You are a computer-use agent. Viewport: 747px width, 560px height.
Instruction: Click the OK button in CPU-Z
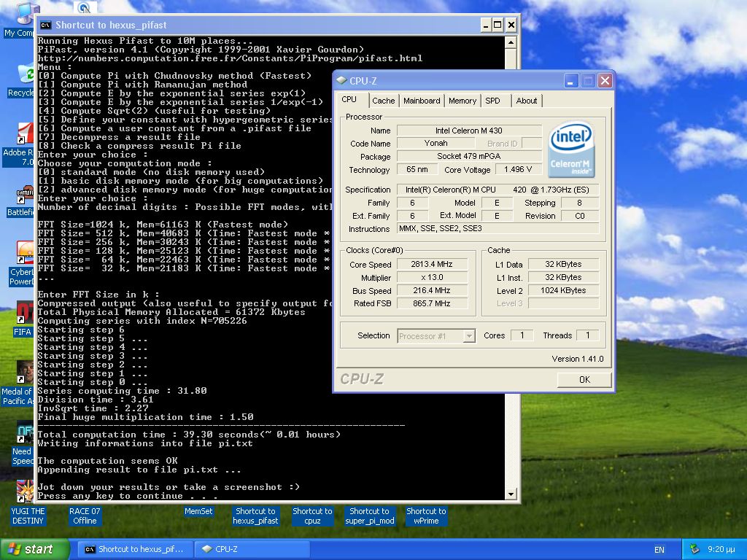[584, 379]
